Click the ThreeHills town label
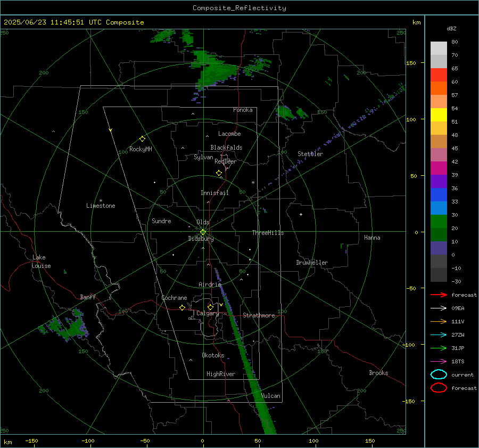Image resolution: width=479 pixels, height=448 pixels. coord(268,233)
